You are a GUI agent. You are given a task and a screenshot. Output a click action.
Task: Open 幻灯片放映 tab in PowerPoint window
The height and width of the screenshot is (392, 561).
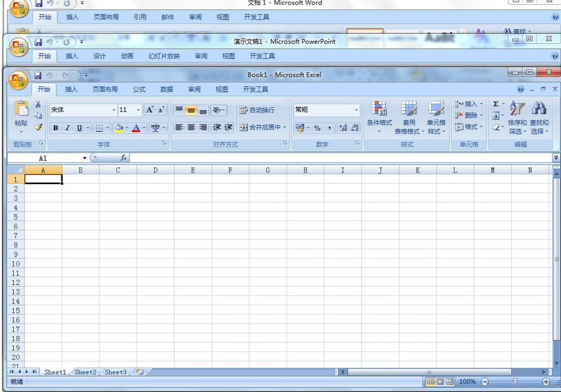(x=164, y=56)
